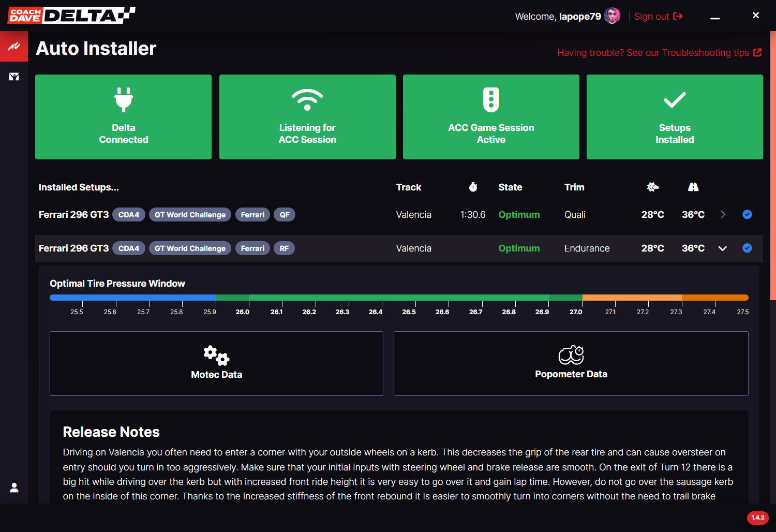Viewport: 776px width, 532px height.
Task: Click the Quali trim value
Action: 575,215
